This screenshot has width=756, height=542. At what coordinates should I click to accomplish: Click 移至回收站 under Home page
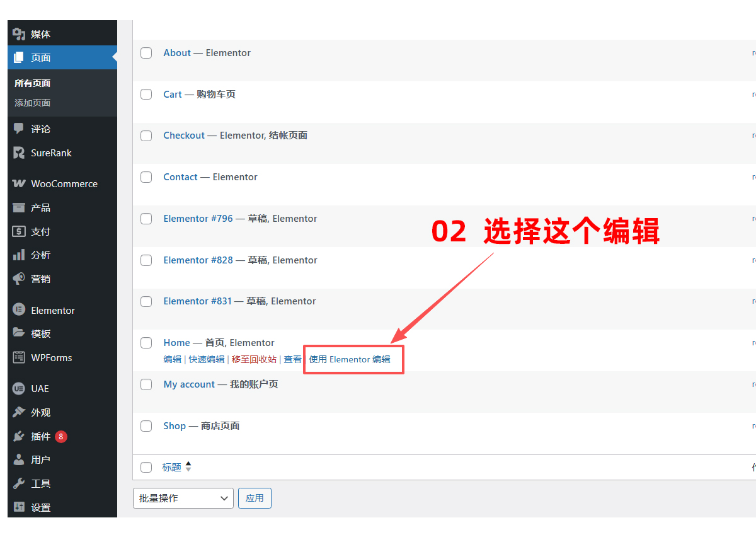click(254, 359)
